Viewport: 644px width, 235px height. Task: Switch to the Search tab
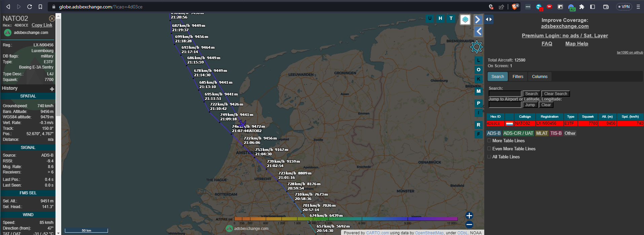[498, 77]
